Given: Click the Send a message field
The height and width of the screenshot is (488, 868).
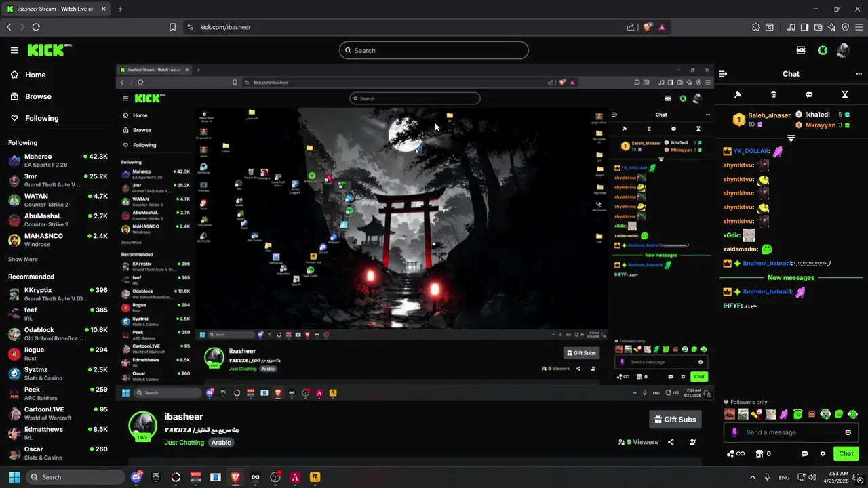Looking at the screenshot, I should click(x=790, y=432).
